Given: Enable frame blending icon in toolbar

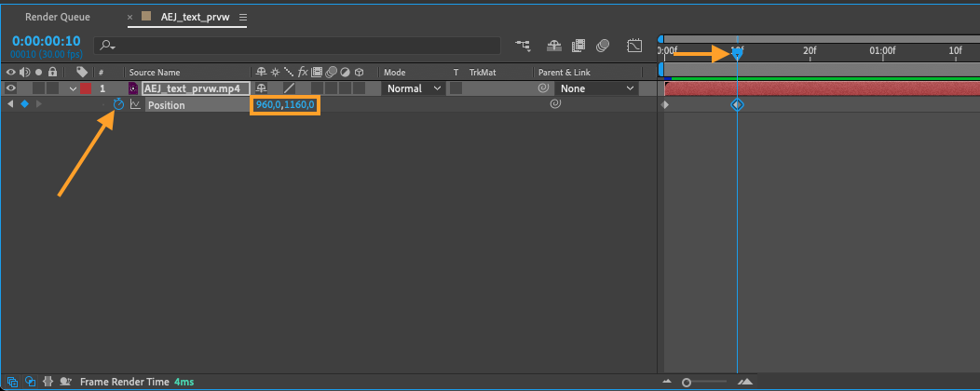Looking at the screenshot, I should (578, 46).
